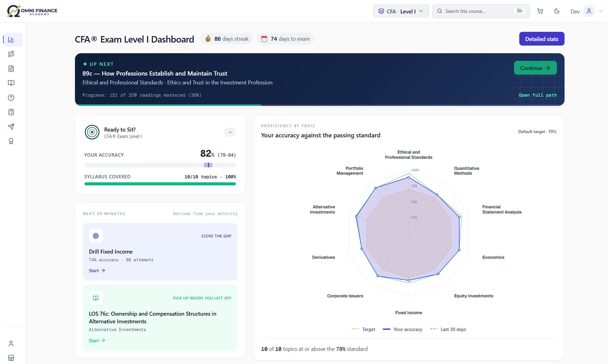Open the profile person icon in sidebar
This screenshot has width=608, height=364.
pyautogui.click(x=11, y=344)
